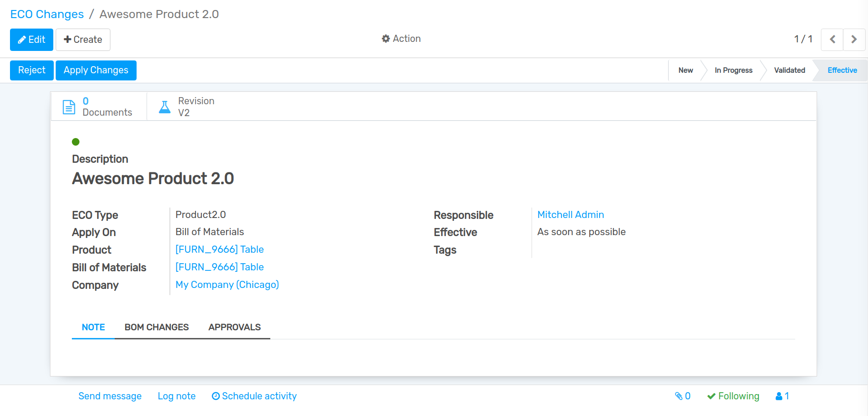Click the Reject button
868x416 pixels.
point(31,70)
